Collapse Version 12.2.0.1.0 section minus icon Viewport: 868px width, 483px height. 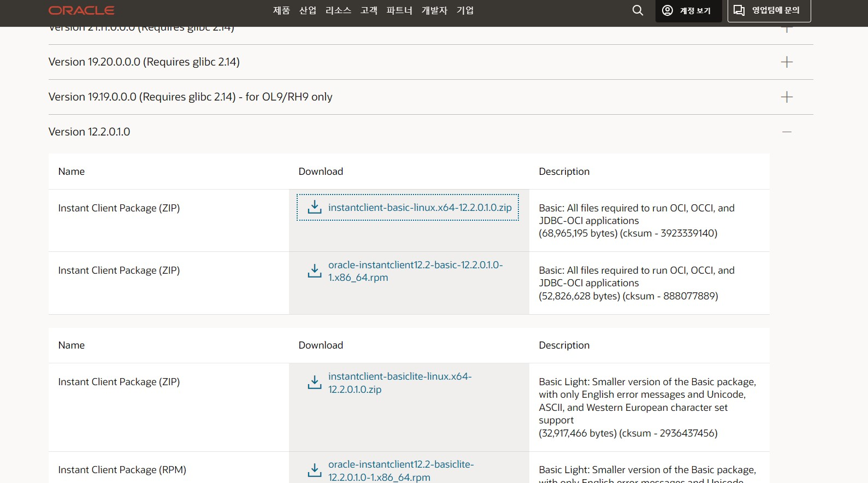(x=787, y=132)
